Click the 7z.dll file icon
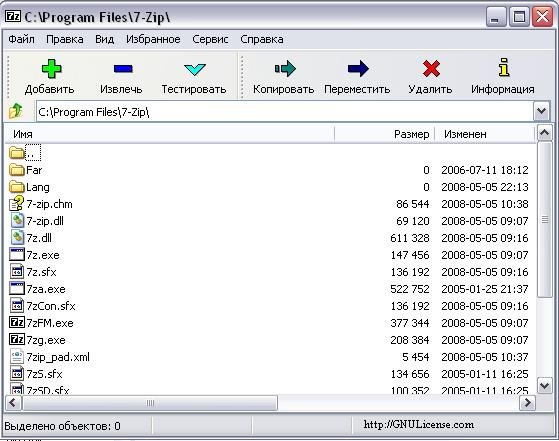 17,237
